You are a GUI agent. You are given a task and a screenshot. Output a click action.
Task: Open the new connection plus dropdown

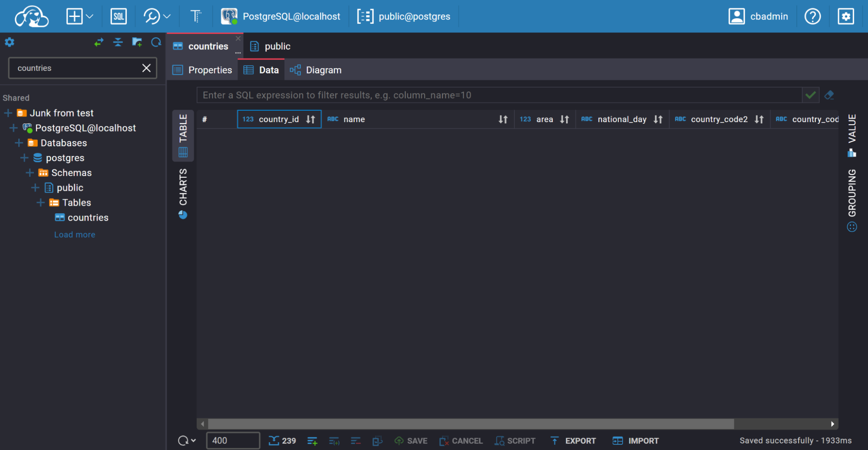[79, 17]
